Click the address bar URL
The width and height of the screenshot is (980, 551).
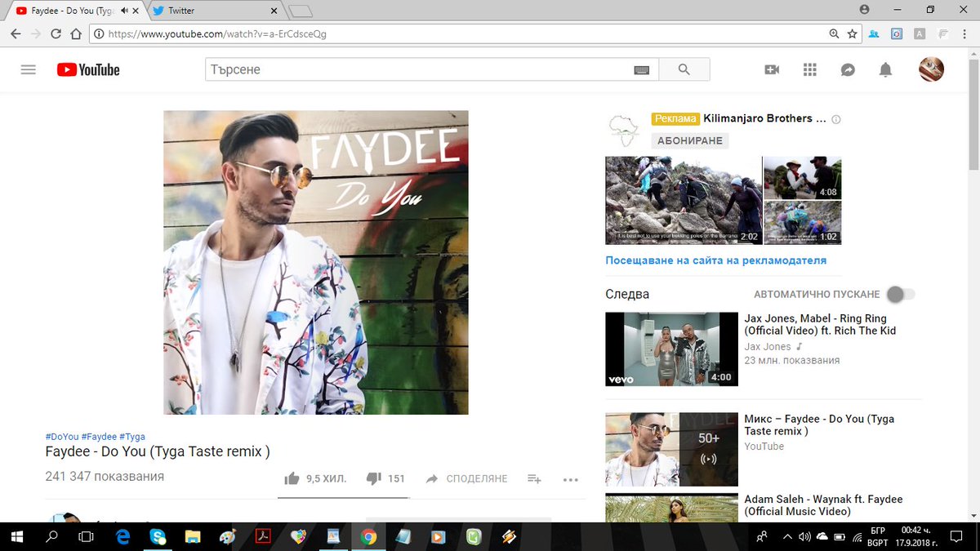[218, 34]
